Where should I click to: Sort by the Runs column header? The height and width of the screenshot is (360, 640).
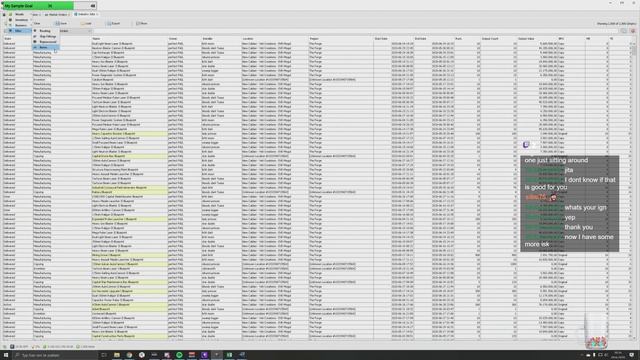click(x=467, y=39)
